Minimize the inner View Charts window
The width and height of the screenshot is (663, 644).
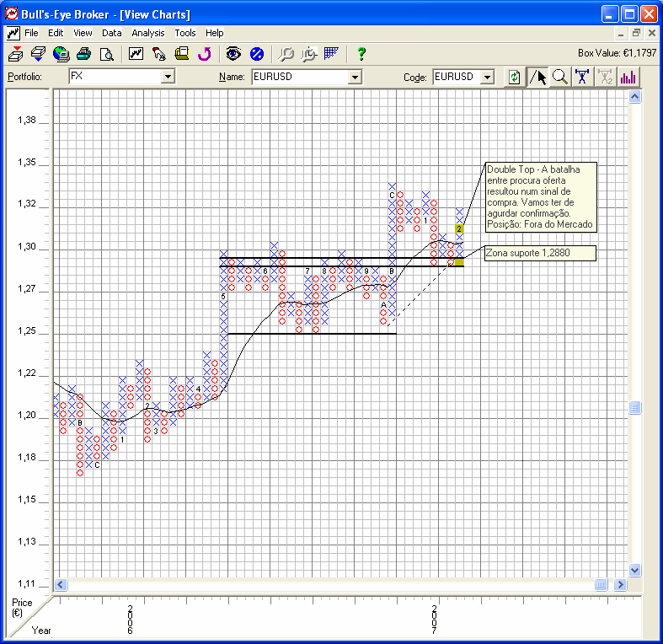pos(621,34)
